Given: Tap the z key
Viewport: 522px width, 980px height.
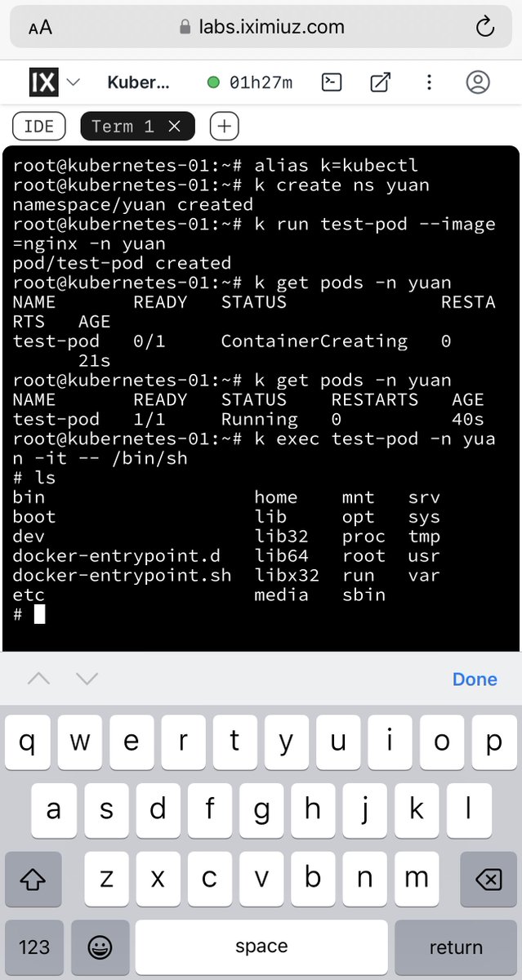Looking at the screenshot, I should [x=105, y=879].
